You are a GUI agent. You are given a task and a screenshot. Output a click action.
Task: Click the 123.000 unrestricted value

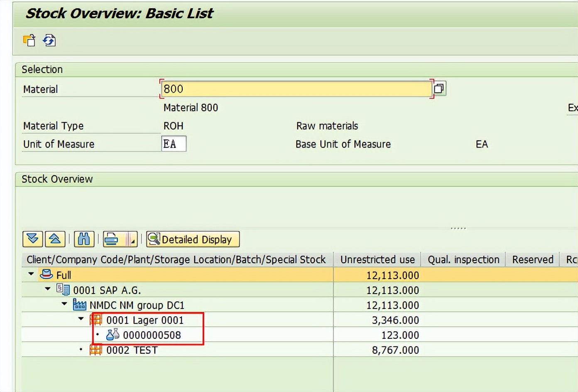(x=400, y=335)
